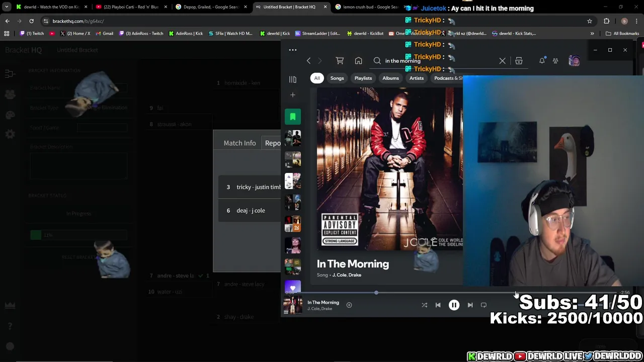Open Spotify shopping cart icon
The width and height of the screenshot is (644, 362).
[340, 61]
